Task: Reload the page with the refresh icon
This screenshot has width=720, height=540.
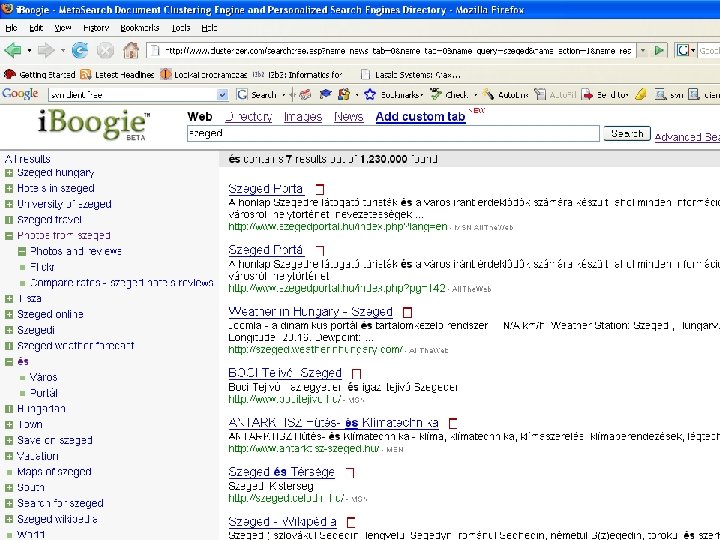Action: 80,50
